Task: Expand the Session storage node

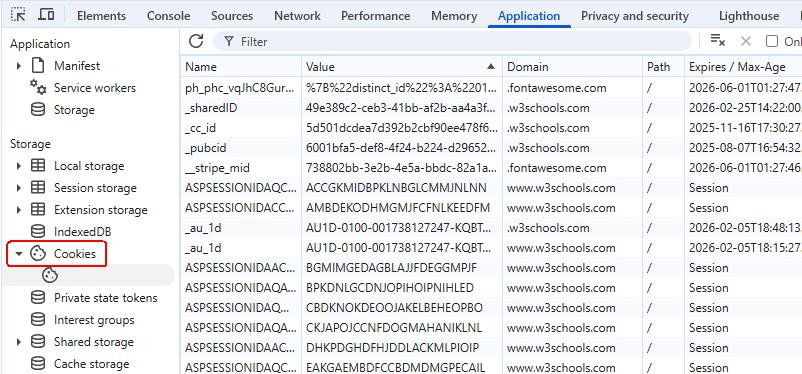Action: pyautogui.click(x=19, y=188)
